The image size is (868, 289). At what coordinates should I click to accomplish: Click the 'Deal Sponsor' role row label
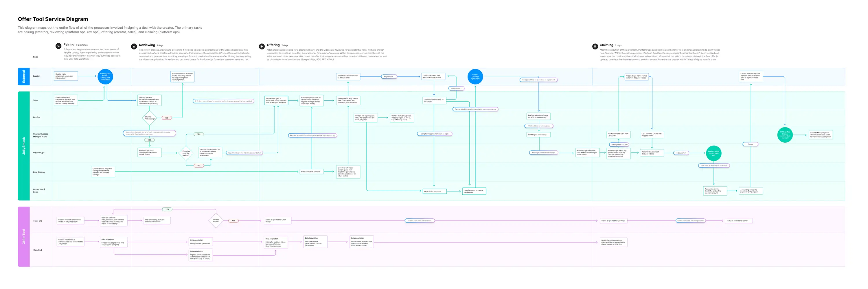[39, 172]
